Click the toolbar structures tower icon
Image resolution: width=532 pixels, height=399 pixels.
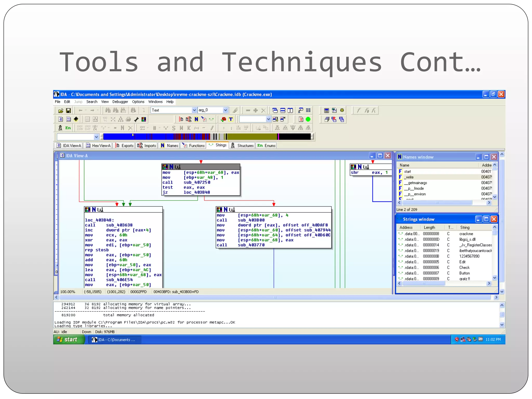coord(60,128)
